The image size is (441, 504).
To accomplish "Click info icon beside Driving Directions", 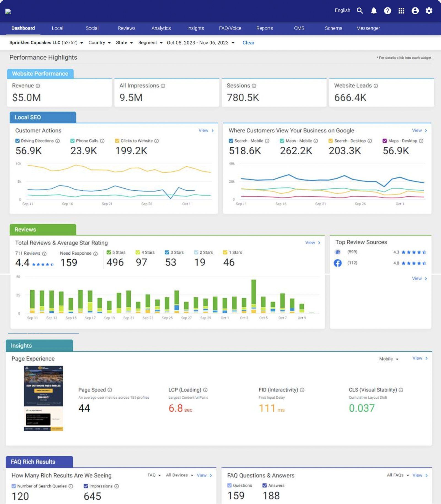I will coord(57,141).
